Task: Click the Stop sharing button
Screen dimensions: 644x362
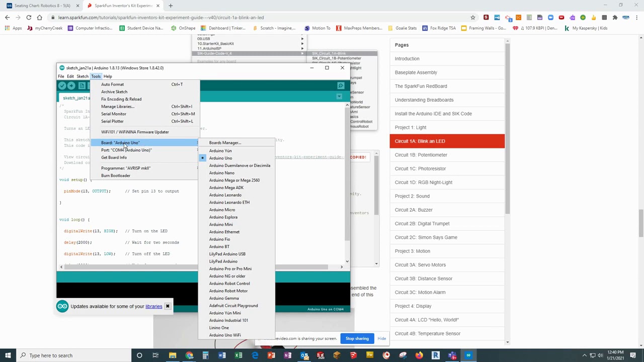Action: [x=357, y=338]
